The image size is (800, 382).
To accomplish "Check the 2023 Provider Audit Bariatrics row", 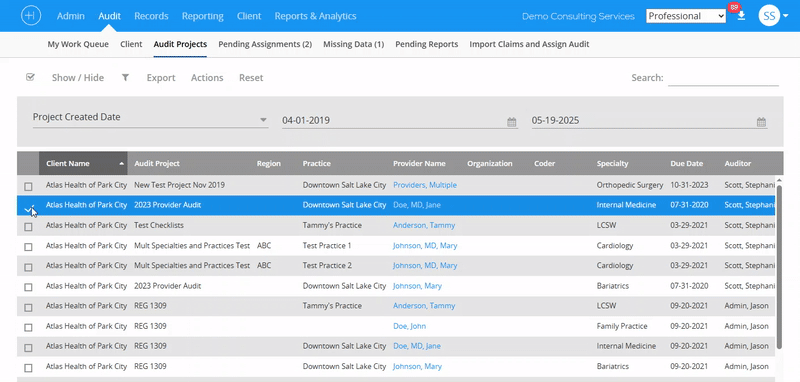I will point(28,287).
